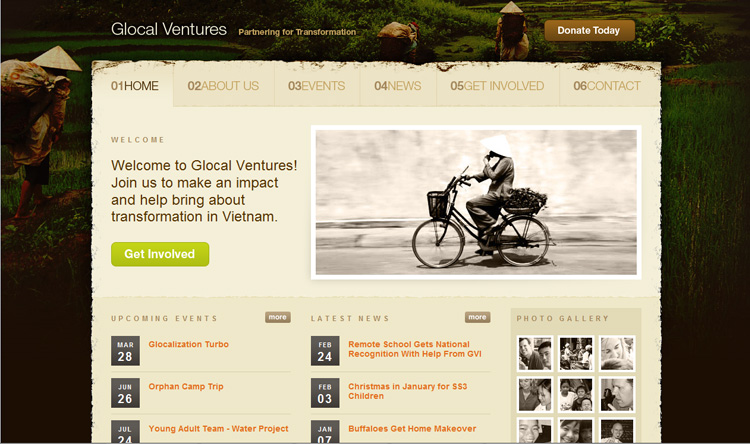Open Buffaloes Get Home Makeover article
Image resolution: width=750 pixels, height=444 pixels.
click(412, 429)
